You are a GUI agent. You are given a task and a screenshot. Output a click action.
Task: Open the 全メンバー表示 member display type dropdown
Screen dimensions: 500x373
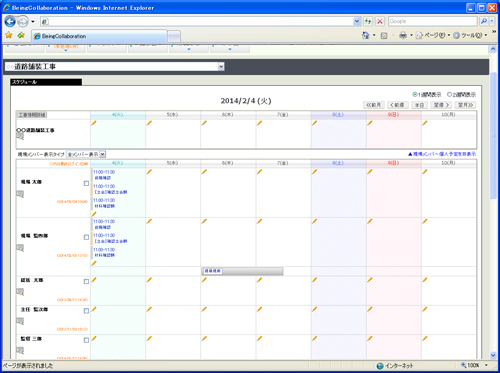tap(103, 154)
